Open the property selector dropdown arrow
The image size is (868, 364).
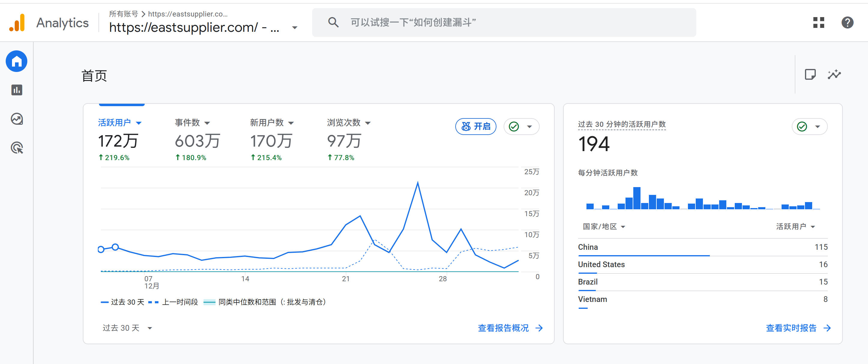point(294,28)
